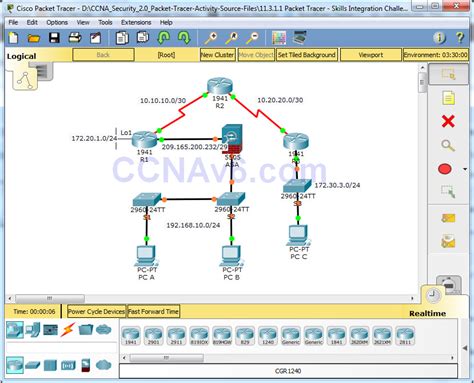
Task: Select the 2911 router device thumbnail
Action: point(176,335)
